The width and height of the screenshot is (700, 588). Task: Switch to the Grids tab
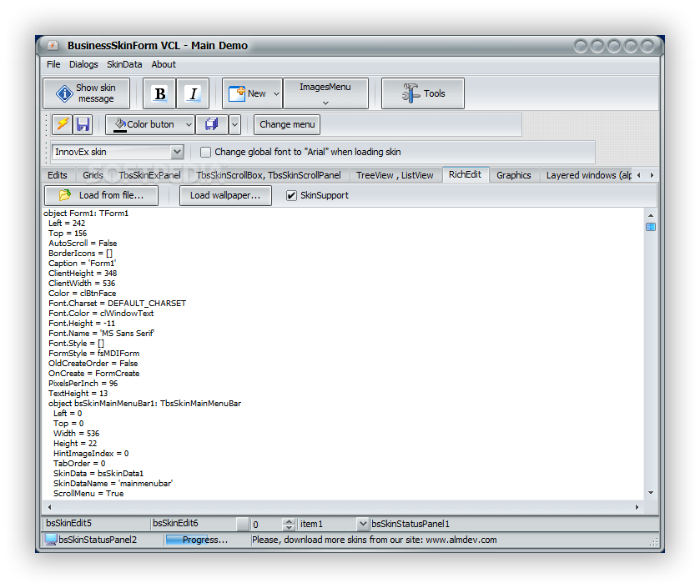93,175
